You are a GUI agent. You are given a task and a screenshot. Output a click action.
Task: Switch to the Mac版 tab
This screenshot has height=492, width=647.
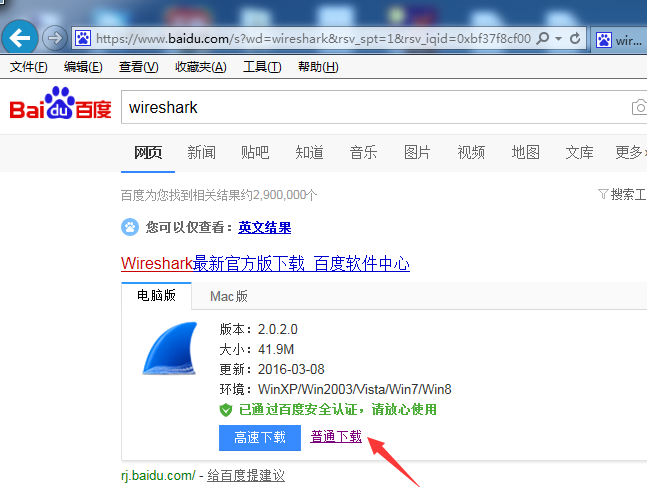229,296
